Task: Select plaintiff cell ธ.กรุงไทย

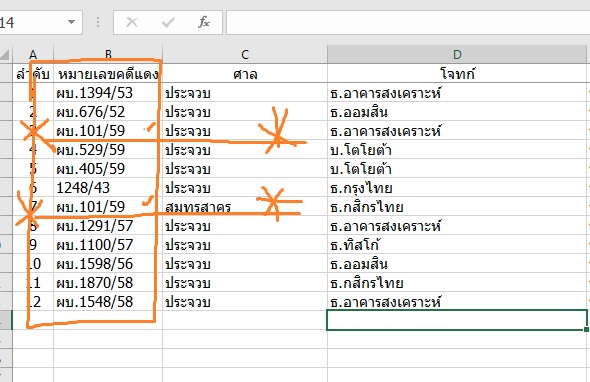Action: (457, 187)
